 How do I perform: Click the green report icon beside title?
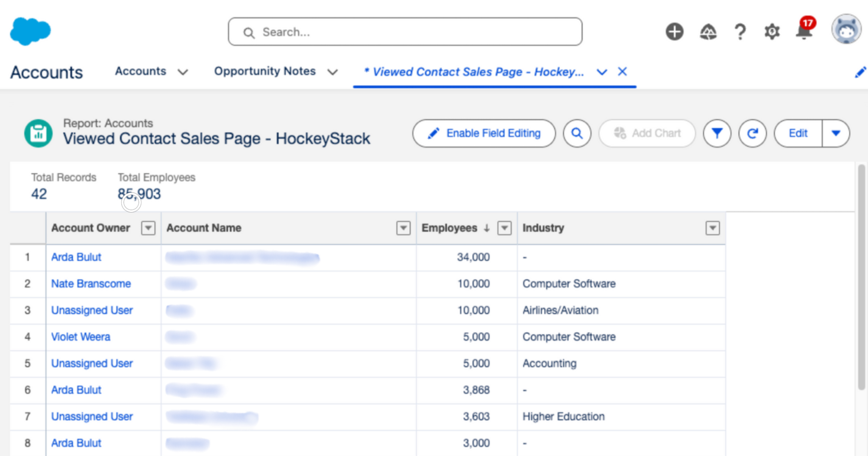coord(38,133)
